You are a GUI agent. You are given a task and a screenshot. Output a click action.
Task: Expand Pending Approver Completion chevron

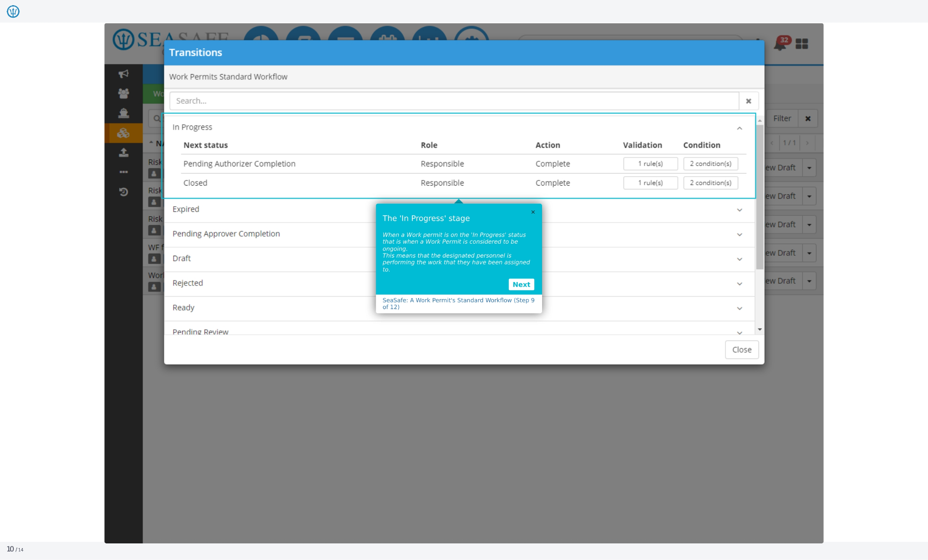pos(739,235)
